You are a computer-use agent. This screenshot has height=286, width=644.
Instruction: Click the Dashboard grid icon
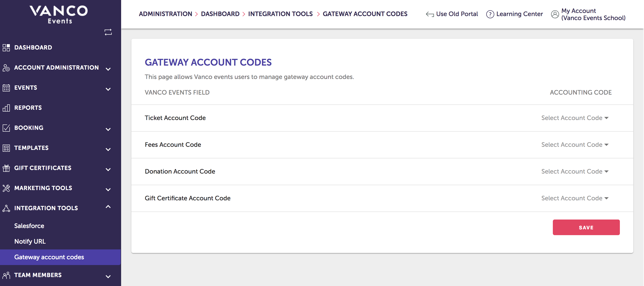[6, 48]
